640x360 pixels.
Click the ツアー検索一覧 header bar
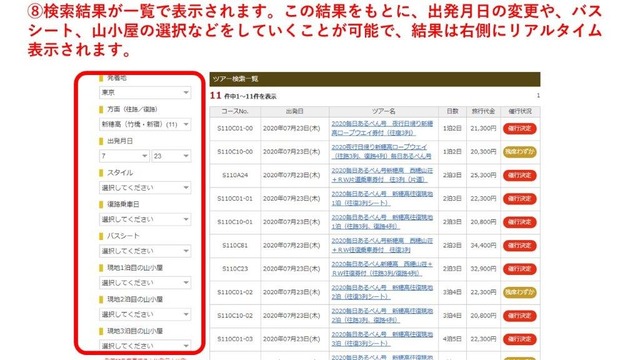pyautogui.click(x=375, y=79)
